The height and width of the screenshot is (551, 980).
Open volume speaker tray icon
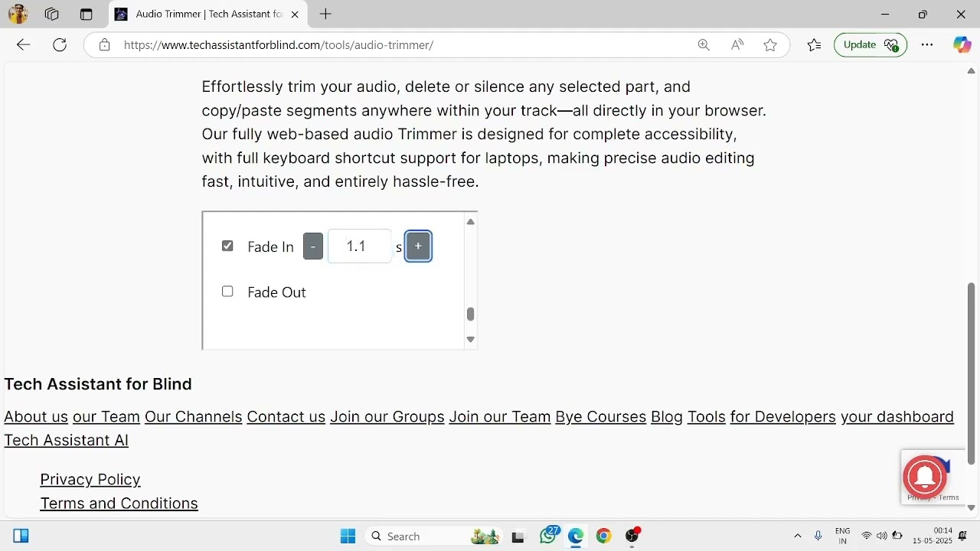coord(882,536)
